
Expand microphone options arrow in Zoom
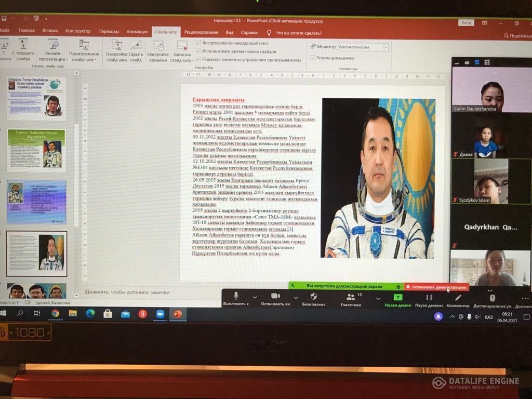[x=255, y=298]
